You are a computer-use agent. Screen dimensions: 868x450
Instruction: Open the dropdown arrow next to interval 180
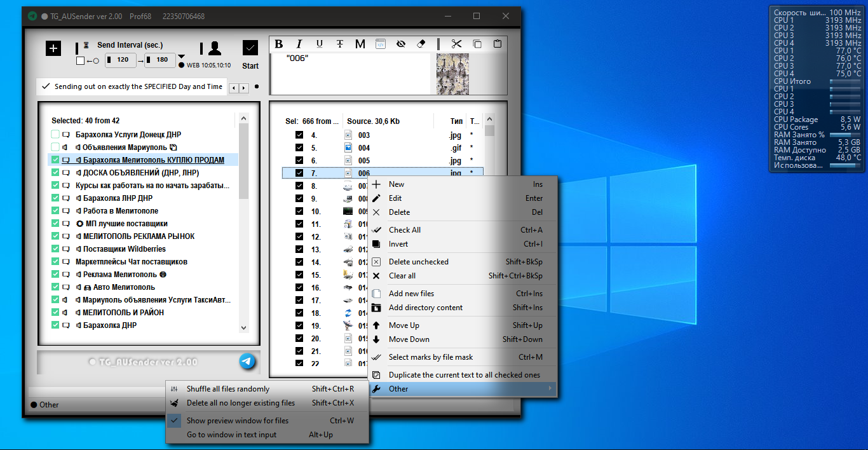(181, 57)
